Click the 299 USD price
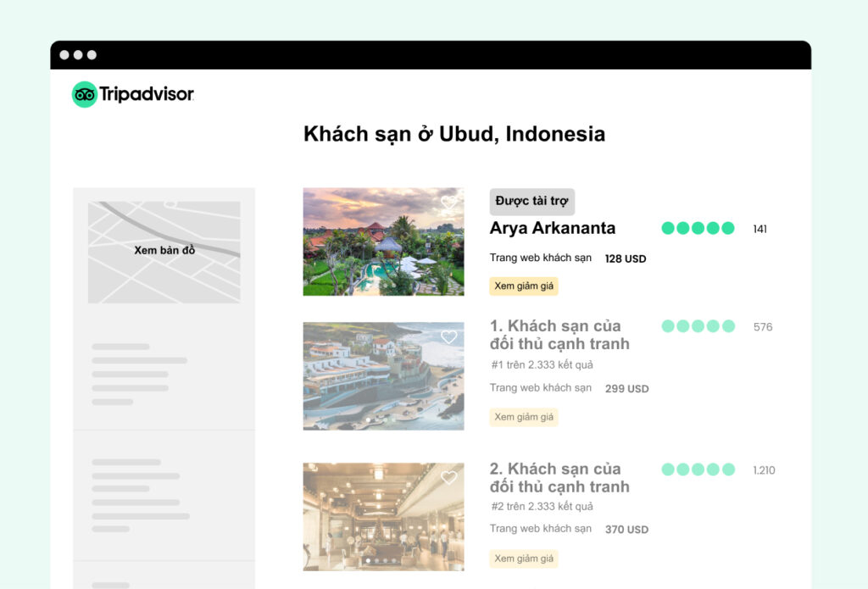868x589 pixels. (626, 389)
